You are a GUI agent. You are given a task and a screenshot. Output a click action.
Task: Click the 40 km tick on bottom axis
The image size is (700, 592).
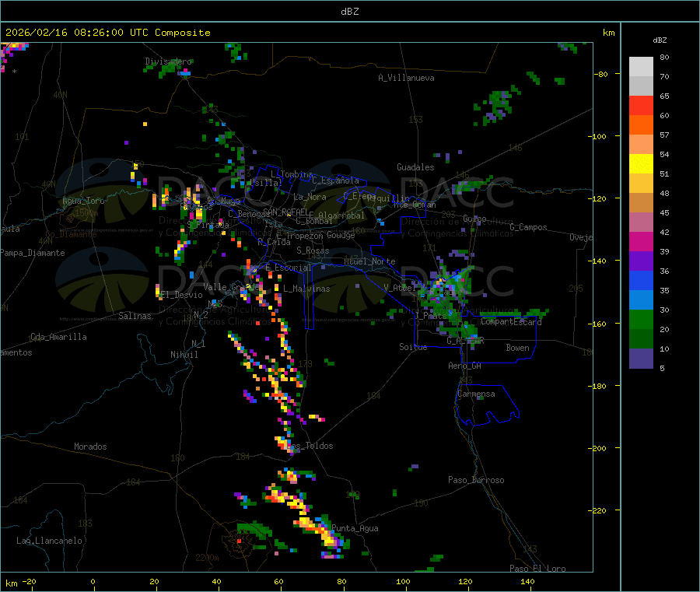pos(216,581)
